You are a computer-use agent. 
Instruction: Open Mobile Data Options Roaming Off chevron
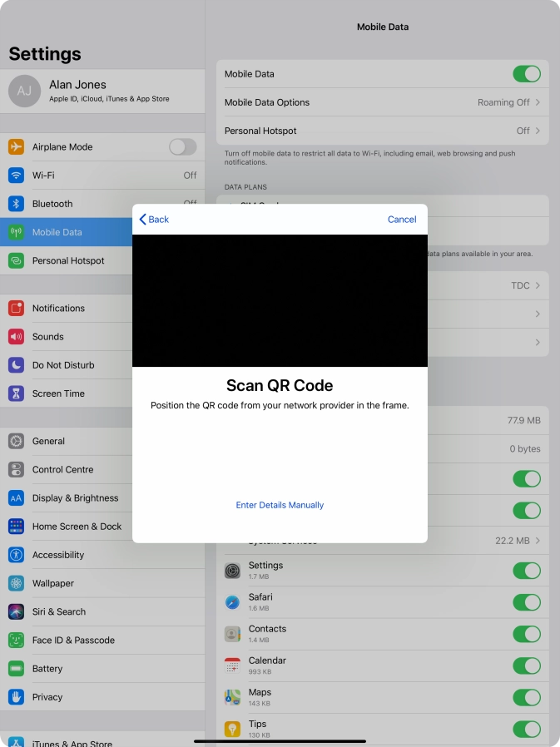click(x=538, y=102)
